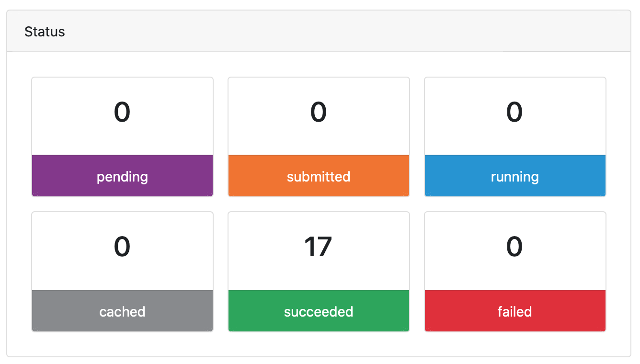Select the gray cached status label
This screenshot has height=364, width=640.
tap(122, 311)
